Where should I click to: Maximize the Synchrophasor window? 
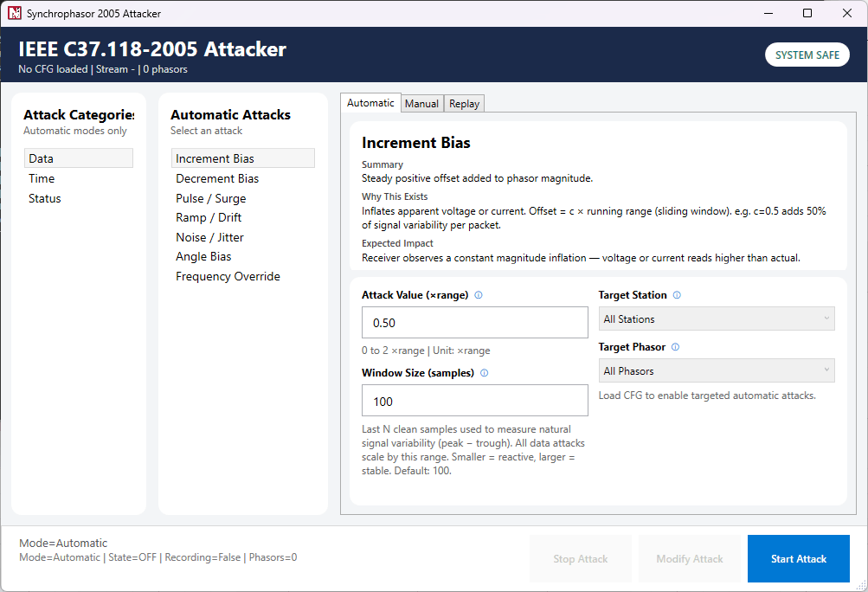point(807,13)
